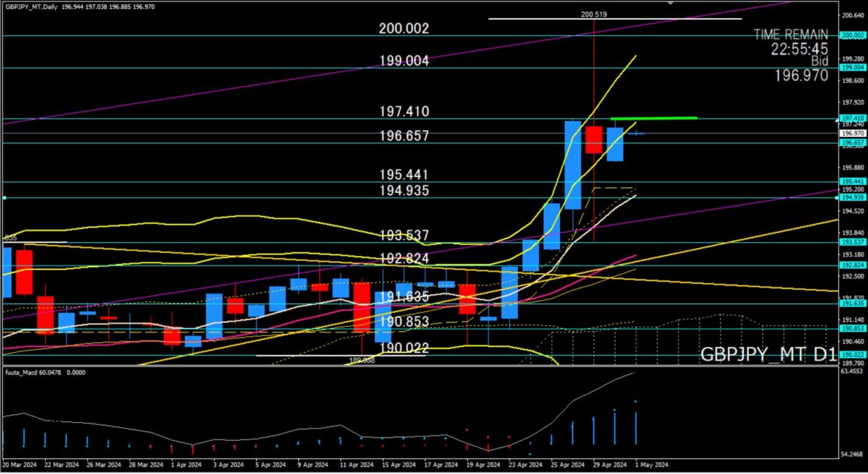
Task: Click the 200.002 cyan price tag on axis
Action: tap(852, 35)
